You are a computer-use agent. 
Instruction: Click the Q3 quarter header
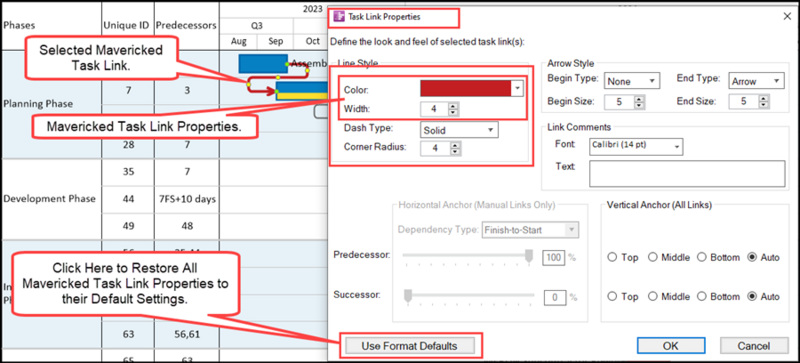tap(256, 26)
